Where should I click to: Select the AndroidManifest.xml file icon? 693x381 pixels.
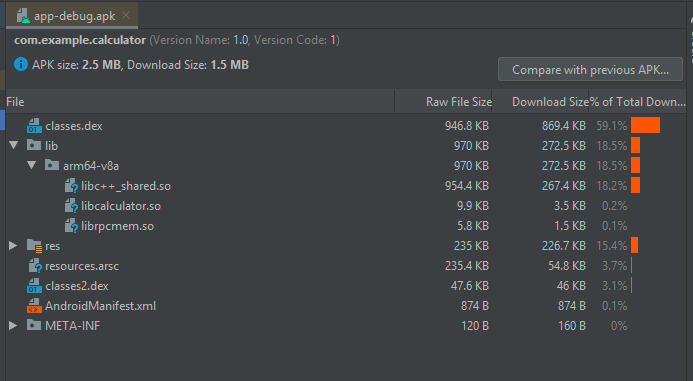(34, 306)
